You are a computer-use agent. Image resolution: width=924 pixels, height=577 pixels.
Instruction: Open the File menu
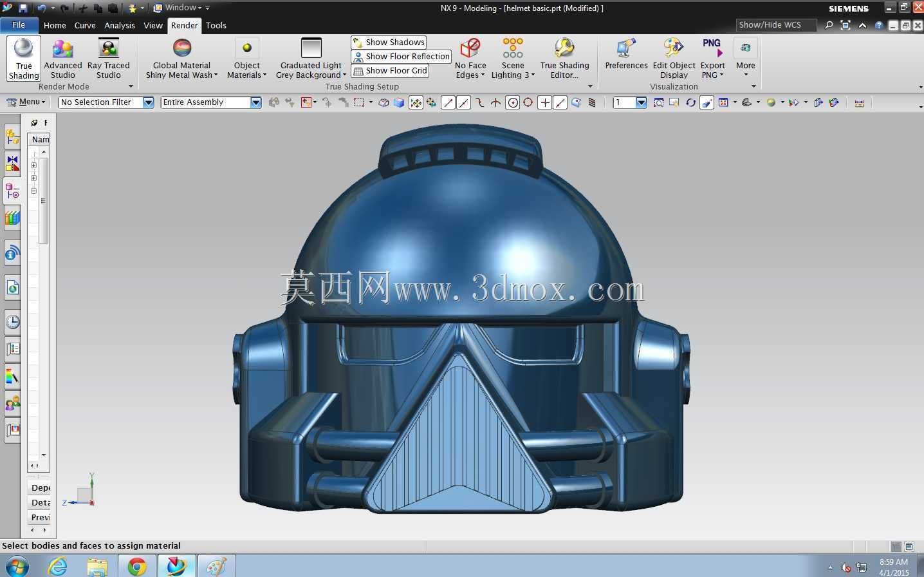coord(19,25)
